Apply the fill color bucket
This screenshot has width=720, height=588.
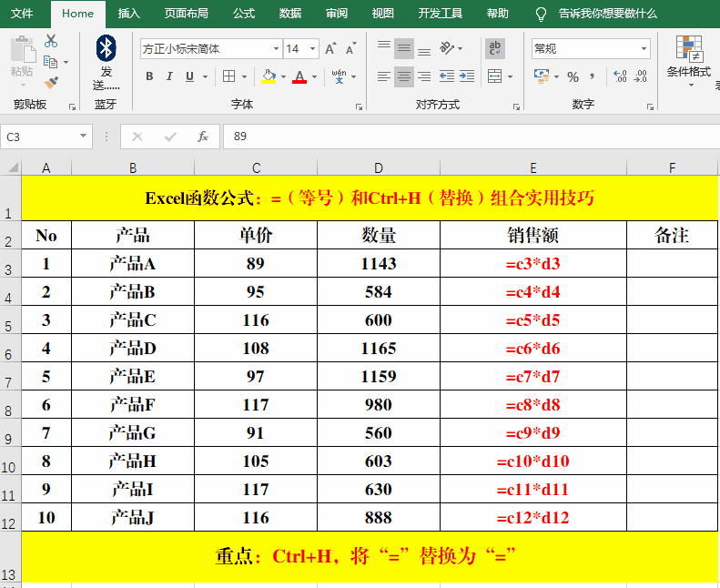point(269,76)
